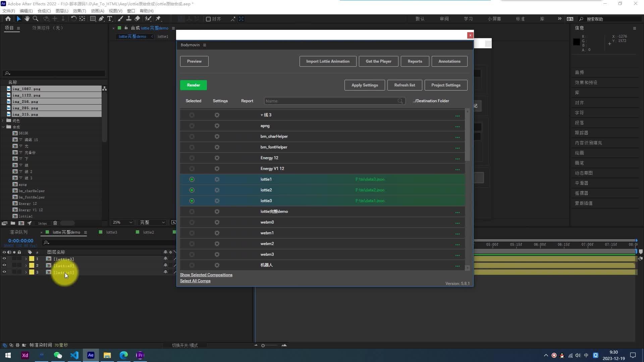Image resolution: width=644 pixels, height=362 pixels.
Task: Click the green Render button
Action: pyautogui.click(x=193, y=85)
